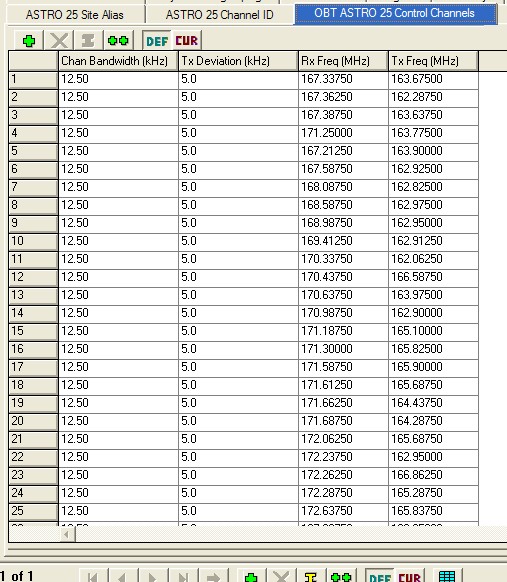This screenshot has height=582, width=507.
Task: Click Tx Freq cell 164.43750
Action: click(x=434, y=404)
